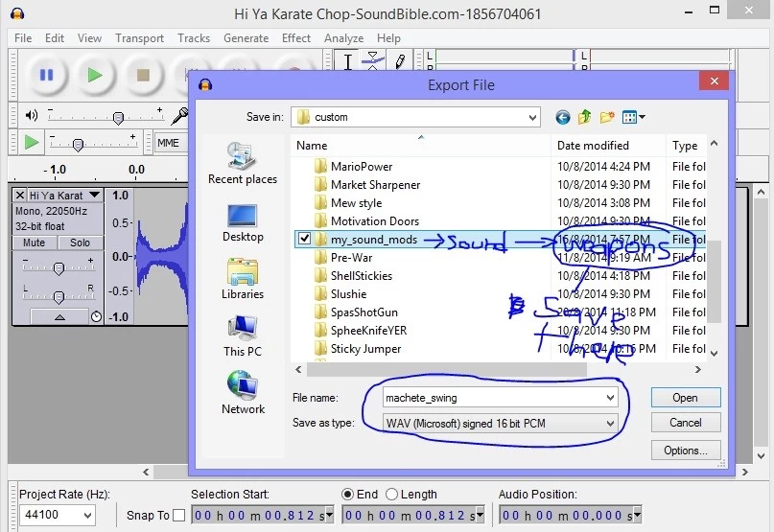Click the large green Play button
Image resolution: width=774 pixels, height=532 pixels.
tap(95, 75)
